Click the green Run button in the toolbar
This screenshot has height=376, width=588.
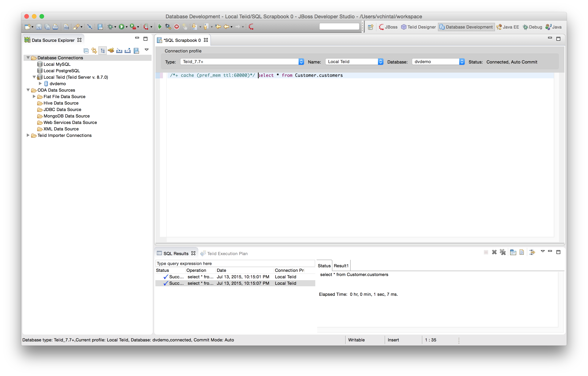[121, 27]
